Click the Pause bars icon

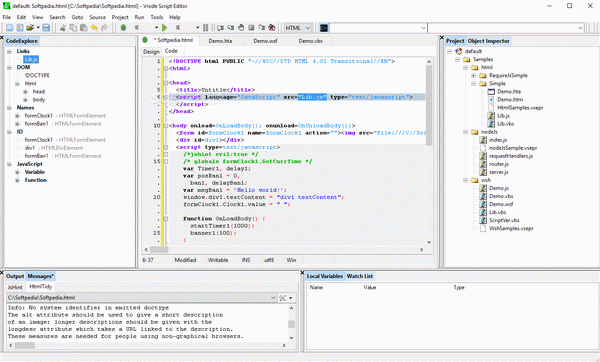pyautogui.click(x=205, y=28)
